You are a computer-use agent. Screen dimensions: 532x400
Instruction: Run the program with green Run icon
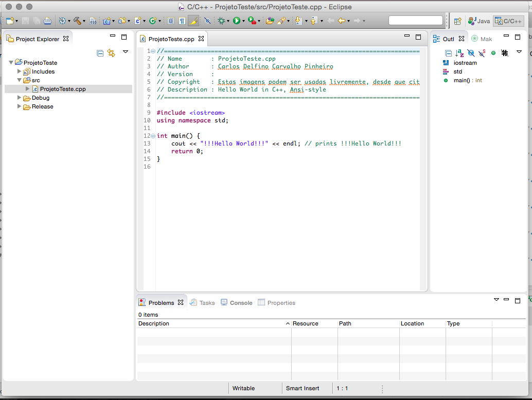coord(237,21)
